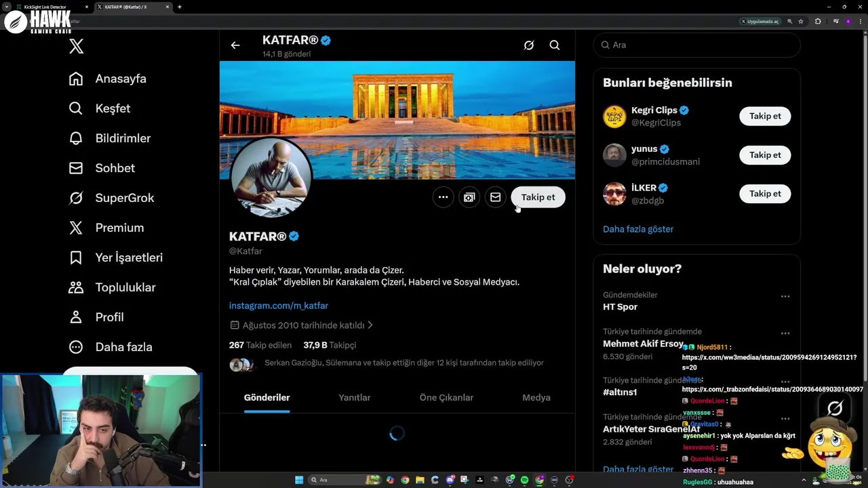The width and height of the screenshot is (868, 488).
Task: Open Premium in sidebar
Action: pos(106,228)
